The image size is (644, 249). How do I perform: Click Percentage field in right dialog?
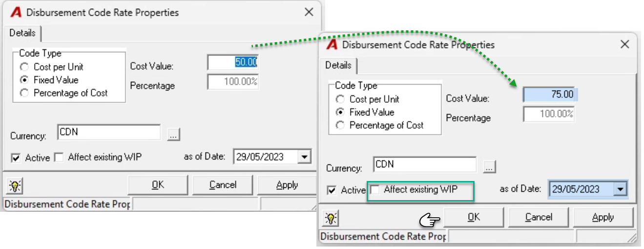point(549,114)
